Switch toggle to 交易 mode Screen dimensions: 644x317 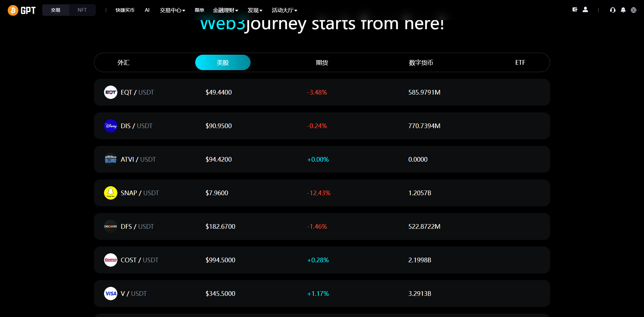56,10
